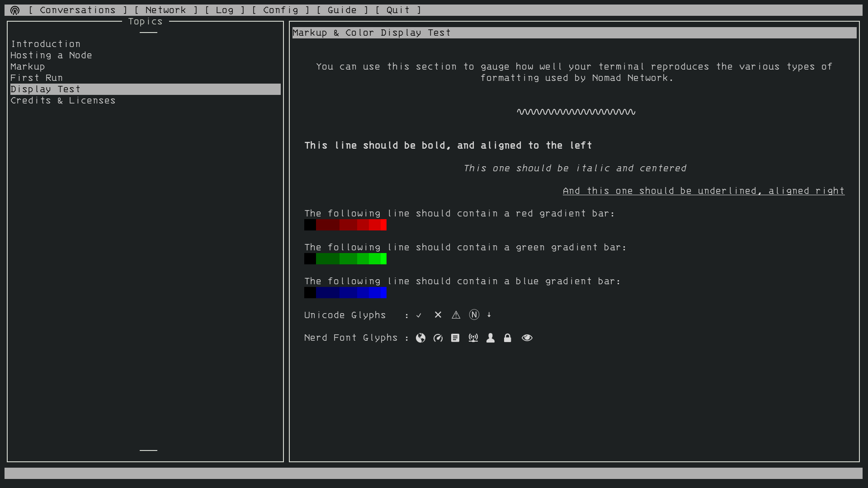Select the Markup topic

tap(28, 66)
